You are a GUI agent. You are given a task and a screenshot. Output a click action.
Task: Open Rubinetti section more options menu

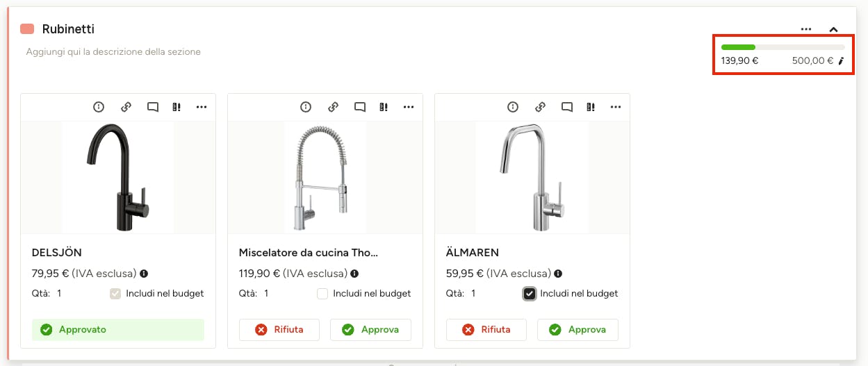806,29
